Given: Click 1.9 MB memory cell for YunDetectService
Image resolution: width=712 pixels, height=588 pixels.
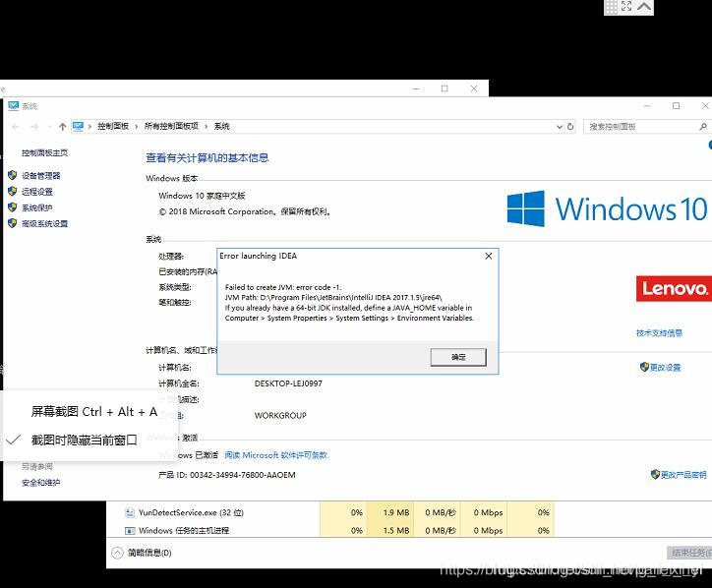Looking at the screenshot, I should pos(390,512).
